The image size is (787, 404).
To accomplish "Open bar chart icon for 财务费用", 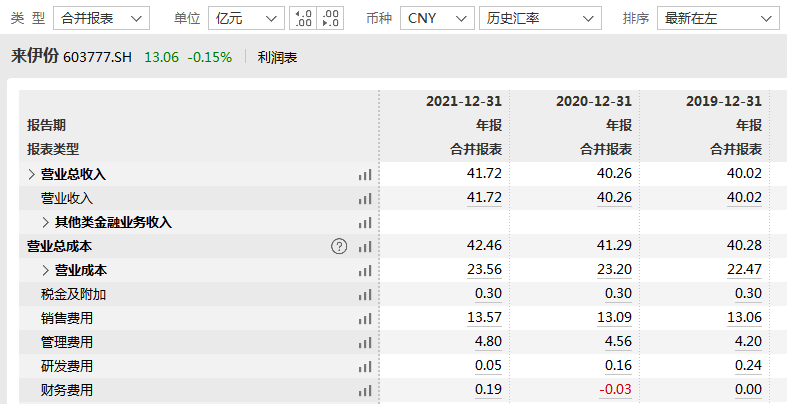I will coord(365,390).
